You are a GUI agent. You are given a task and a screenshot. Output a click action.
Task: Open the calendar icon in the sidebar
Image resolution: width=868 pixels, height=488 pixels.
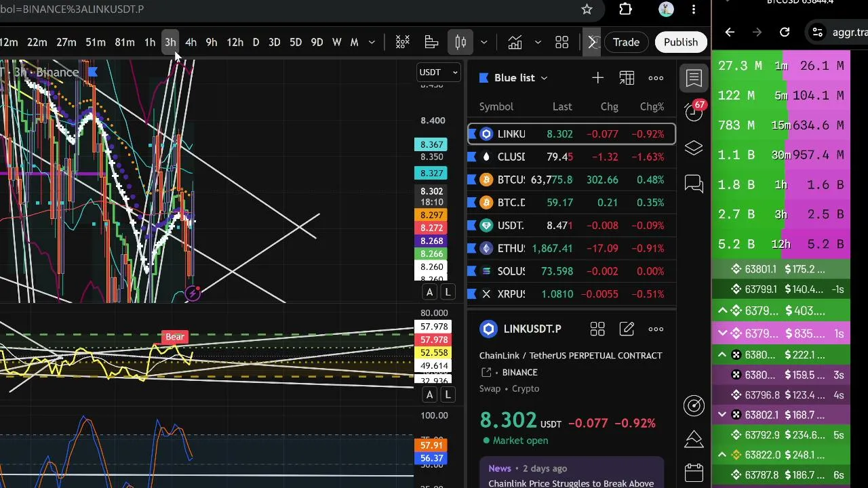click(x=694, y=472)
